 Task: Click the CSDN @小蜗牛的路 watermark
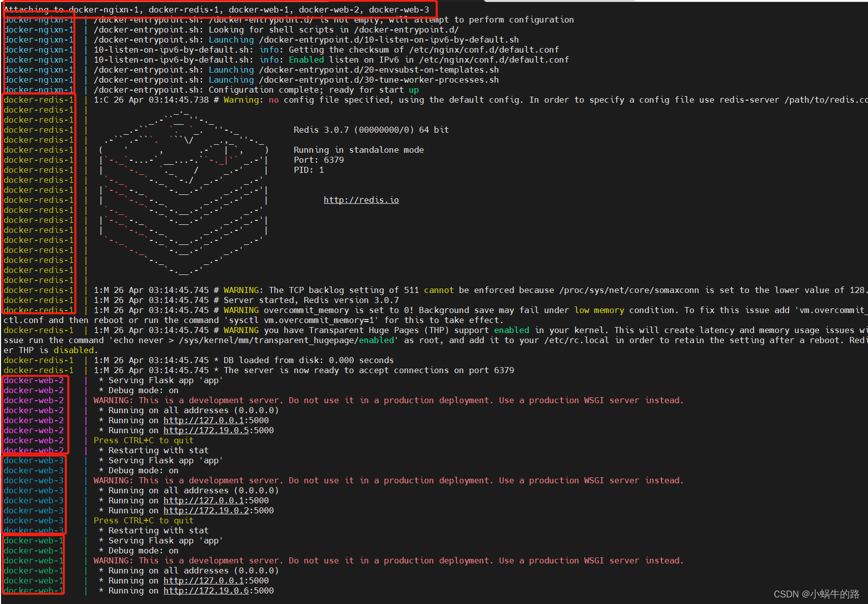[x=815, y=594]
